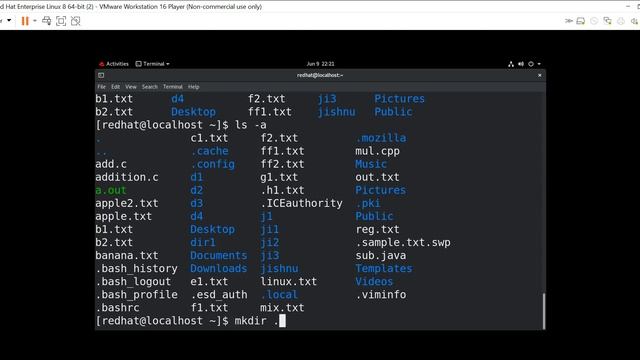Click on Templates directory name
The image size is (640, 360).
click(384, 269)
